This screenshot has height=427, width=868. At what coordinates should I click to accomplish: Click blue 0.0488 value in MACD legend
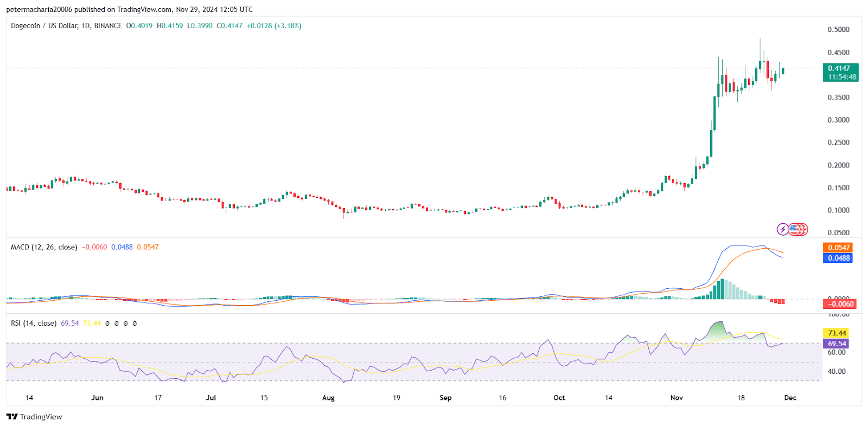122,247
